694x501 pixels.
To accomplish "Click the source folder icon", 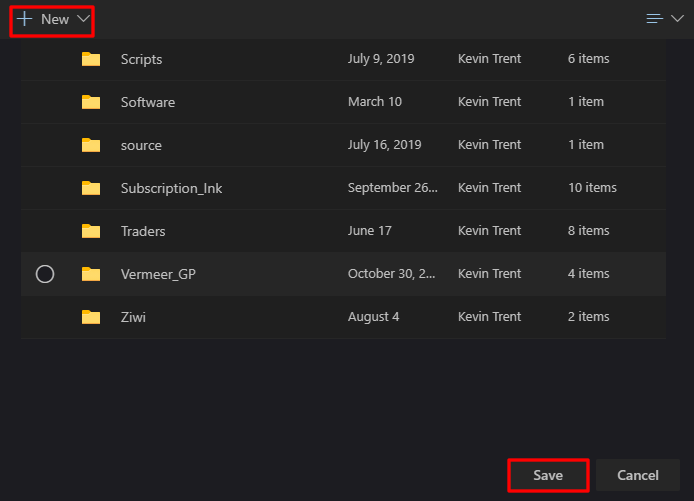I will point(91,145).
